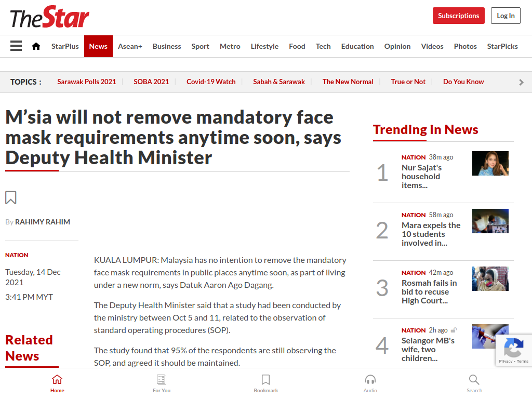
Task: Open the Business section
Action: point(167,46)
